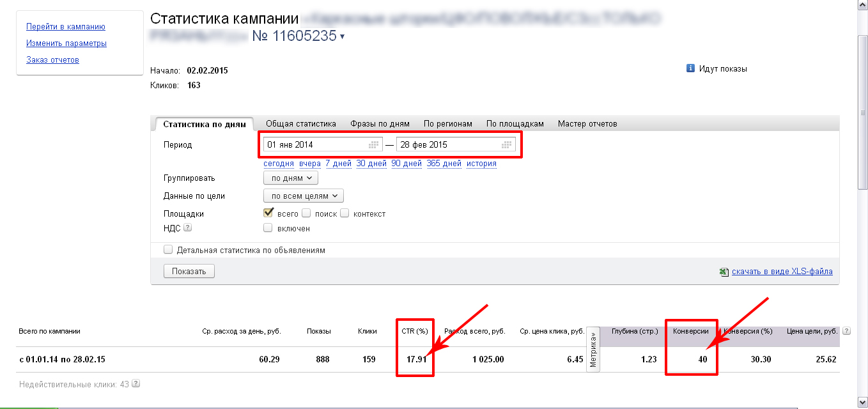Collapse the Метрика columns expander

point(594,349)
